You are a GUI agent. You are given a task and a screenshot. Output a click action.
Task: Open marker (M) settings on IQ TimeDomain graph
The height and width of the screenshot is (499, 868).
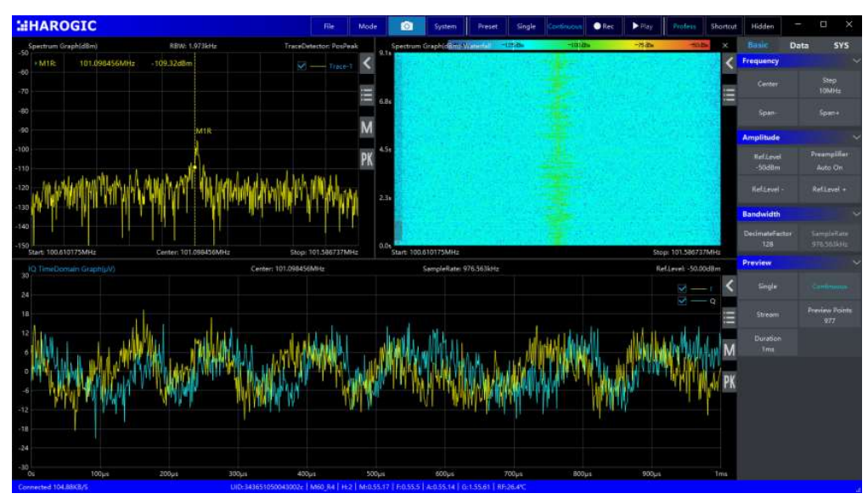729,349
